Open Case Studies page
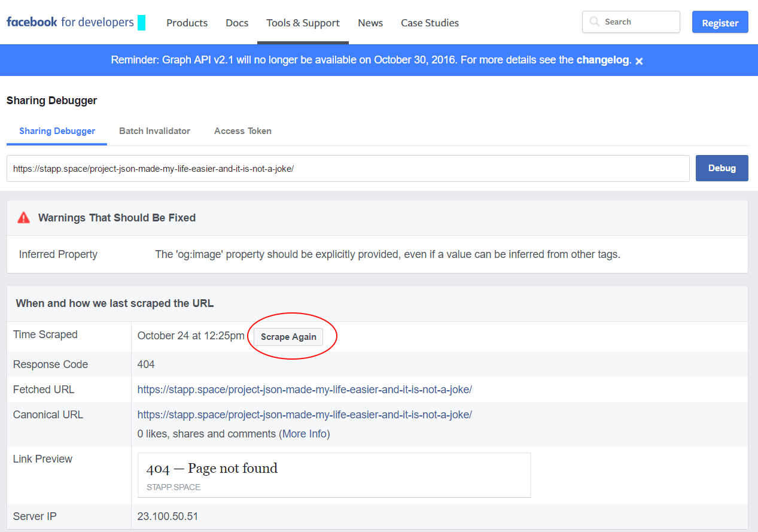Image resolution: width=758 pixels, height=532 pixels. tap(430, 23)
